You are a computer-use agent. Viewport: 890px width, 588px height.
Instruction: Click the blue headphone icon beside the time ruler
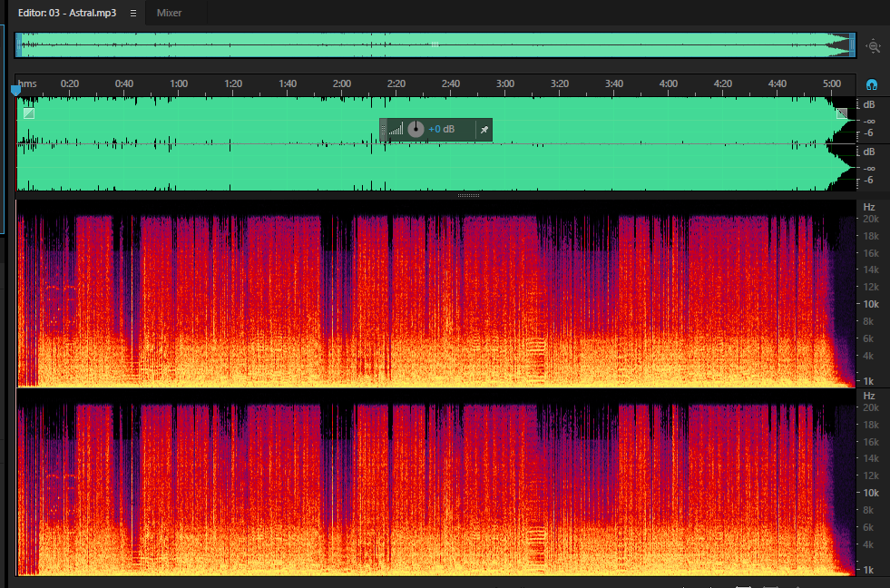click(x=872, y=84)
